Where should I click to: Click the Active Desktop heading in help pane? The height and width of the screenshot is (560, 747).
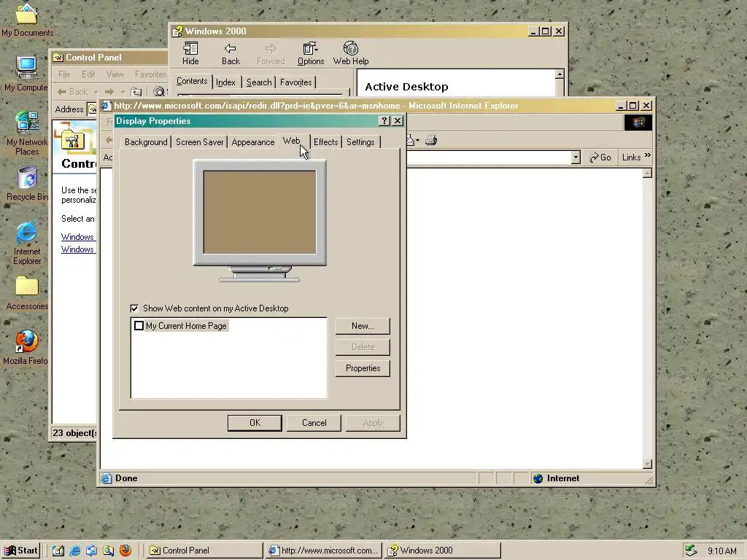406,87
